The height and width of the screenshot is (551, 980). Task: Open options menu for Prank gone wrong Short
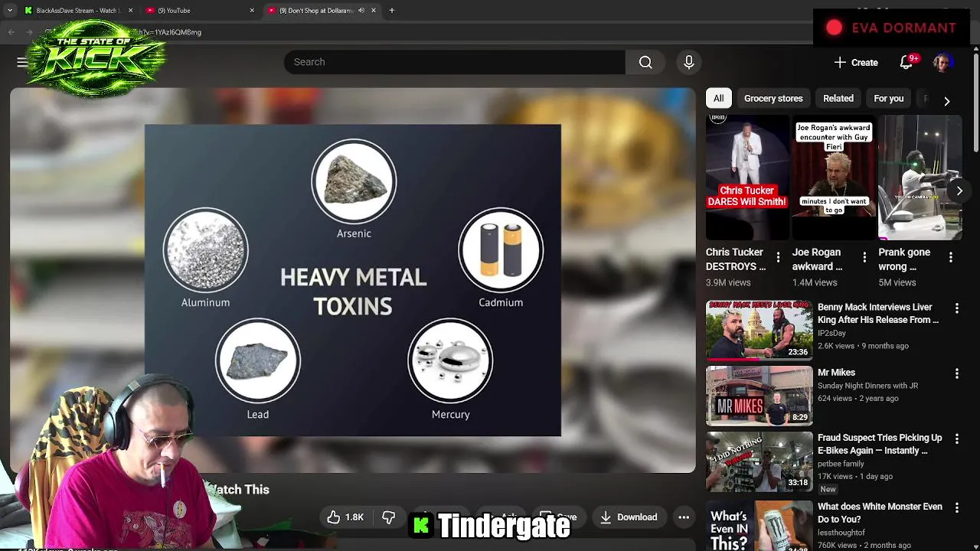[951, 258]
